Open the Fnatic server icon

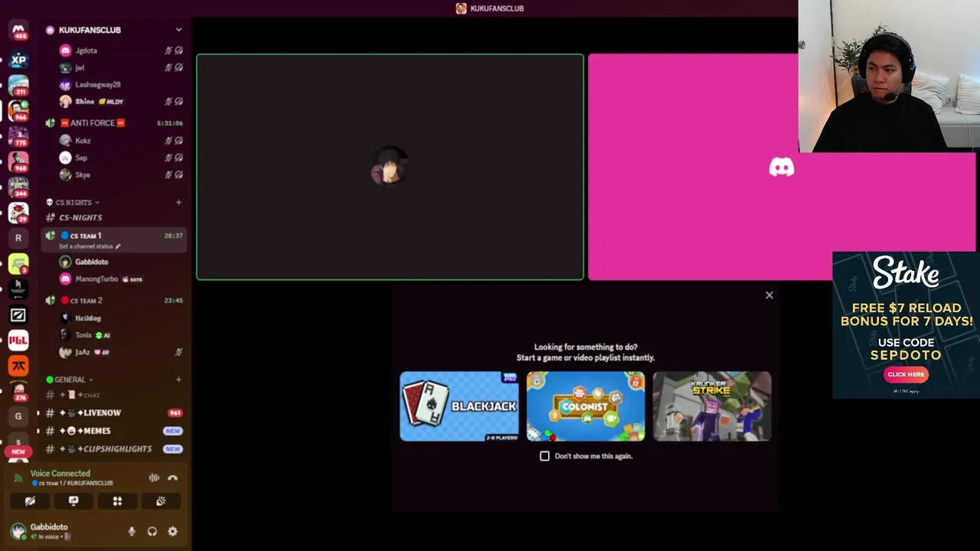click(18, 366)
